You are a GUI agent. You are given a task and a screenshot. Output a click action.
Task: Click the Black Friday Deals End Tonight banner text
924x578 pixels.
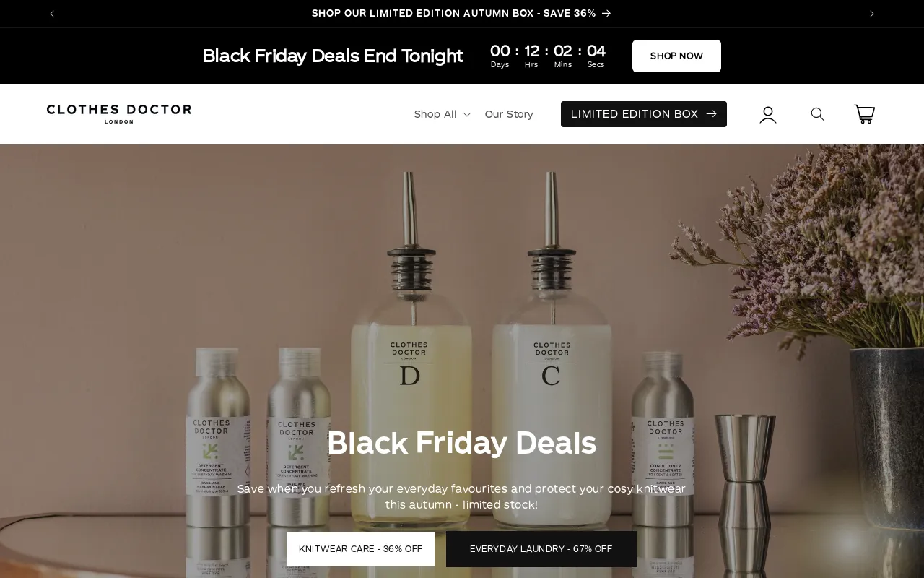(x=333, y=56)
